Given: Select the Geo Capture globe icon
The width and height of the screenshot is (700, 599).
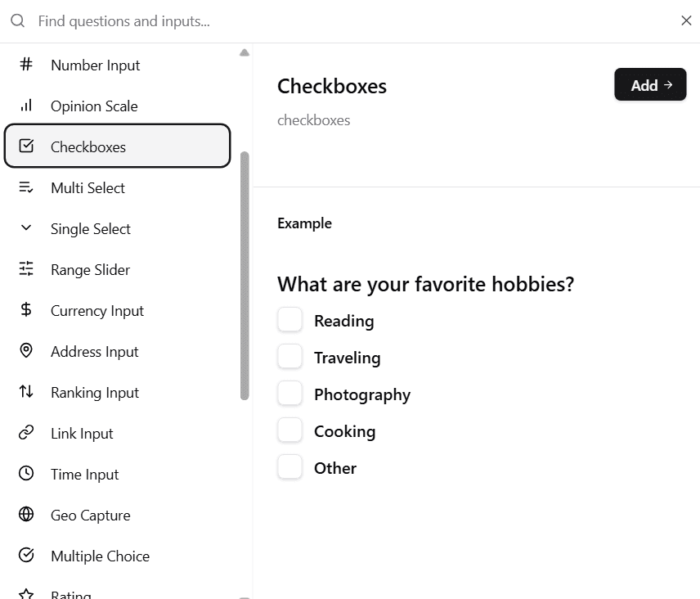Looking at the screenshot, I should coord(25,515).
